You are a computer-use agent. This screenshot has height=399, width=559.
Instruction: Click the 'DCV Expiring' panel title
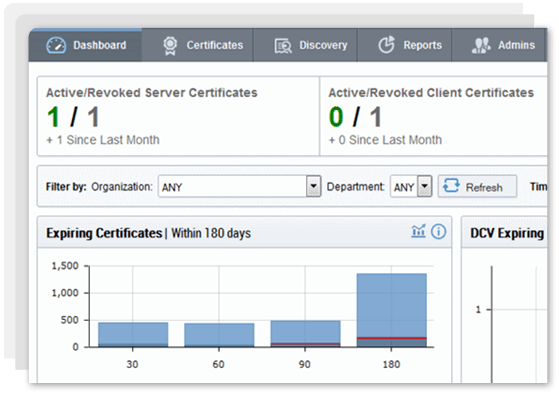(x=507, y=233)
